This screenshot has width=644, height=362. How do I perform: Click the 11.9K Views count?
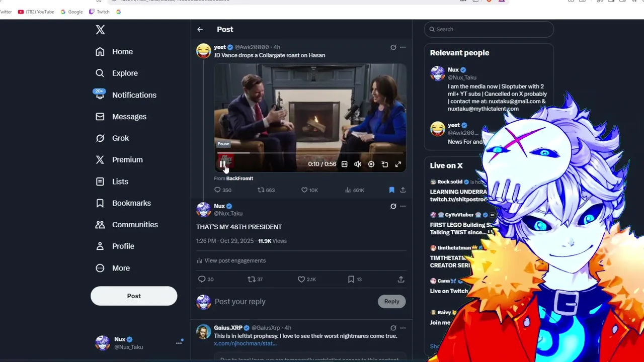pyautogui.click(x=272, y=241)
